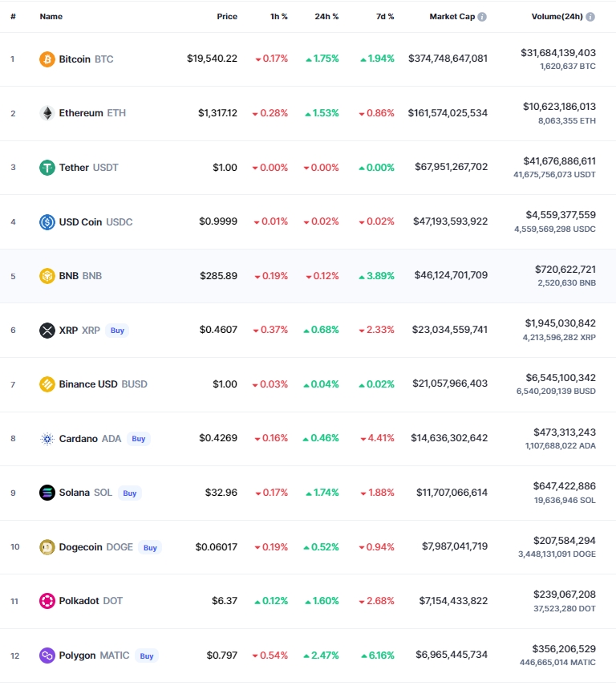
Task: Click the Polkadot pink logo icon
Action: coord(47,601)
